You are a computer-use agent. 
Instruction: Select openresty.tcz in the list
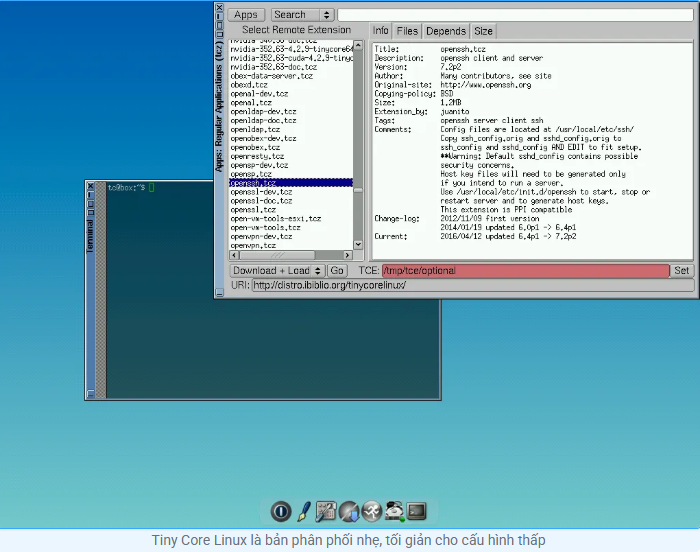coord(291,156)
